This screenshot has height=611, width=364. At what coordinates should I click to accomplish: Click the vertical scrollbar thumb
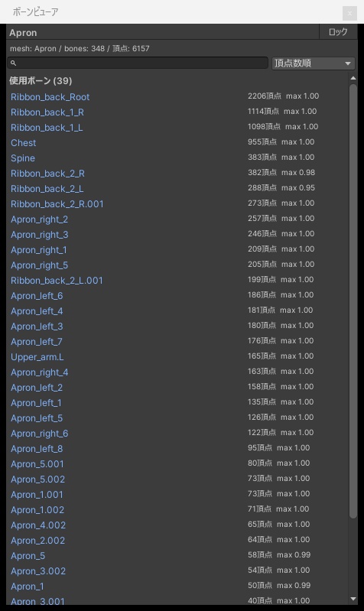coord(353,301)
